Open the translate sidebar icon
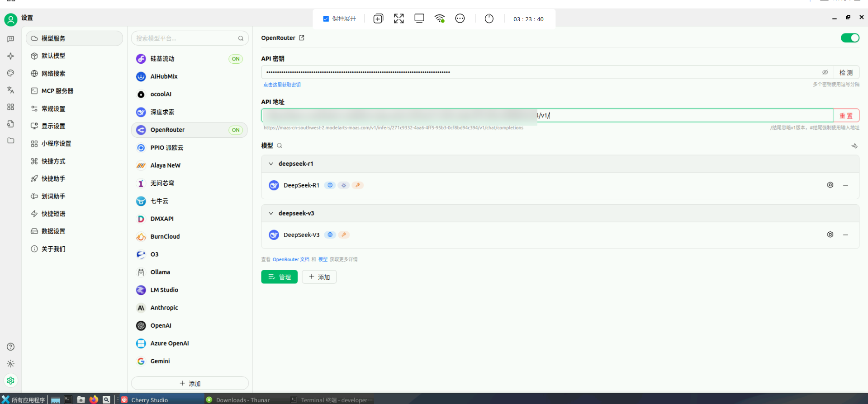The width and height of the screenshot is (868, 404). pos(10,90)
